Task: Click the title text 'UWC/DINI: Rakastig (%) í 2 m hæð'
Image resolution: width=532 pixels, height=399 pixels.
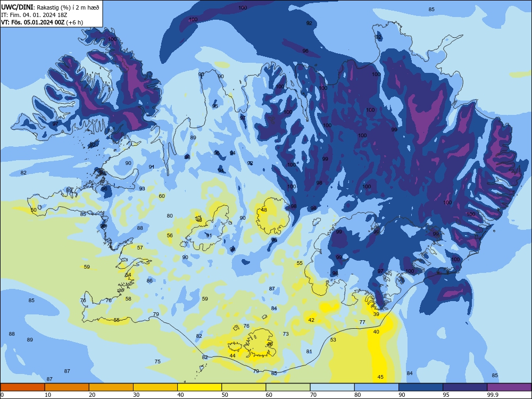Action: point(50,7)
